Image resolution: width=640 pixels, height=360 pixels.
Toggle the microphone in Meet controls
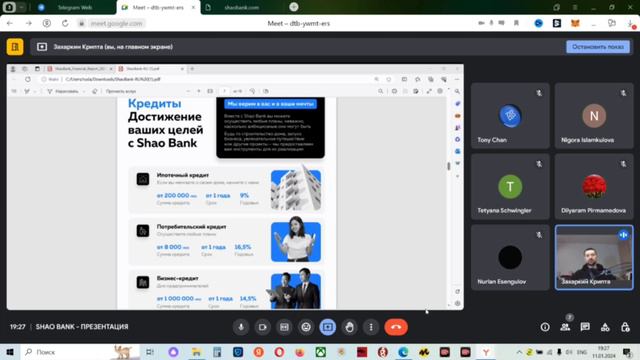[x=241, y=327]
